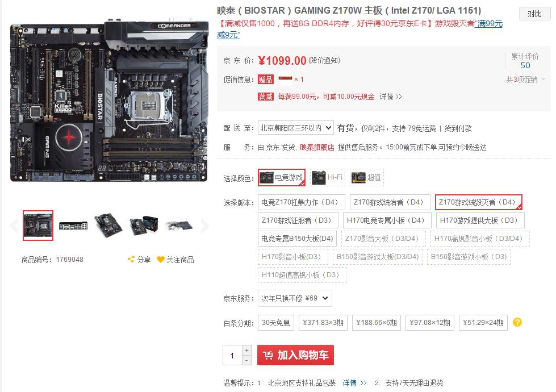556x392 pixels.
Task: Select the rear I/O panel thumbnail
Action: click(x=73, y=226)
